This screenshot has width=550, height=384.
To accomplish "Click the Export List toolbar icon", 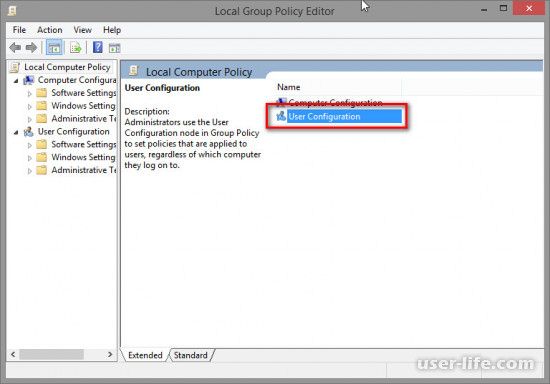I will click(x=76, y=48).
